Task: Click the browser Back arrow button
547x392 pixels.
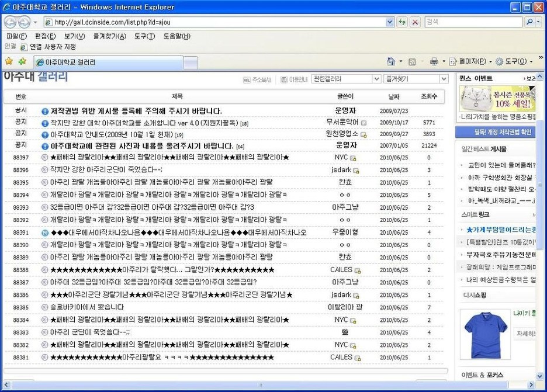Action: [x=10, y=22]
